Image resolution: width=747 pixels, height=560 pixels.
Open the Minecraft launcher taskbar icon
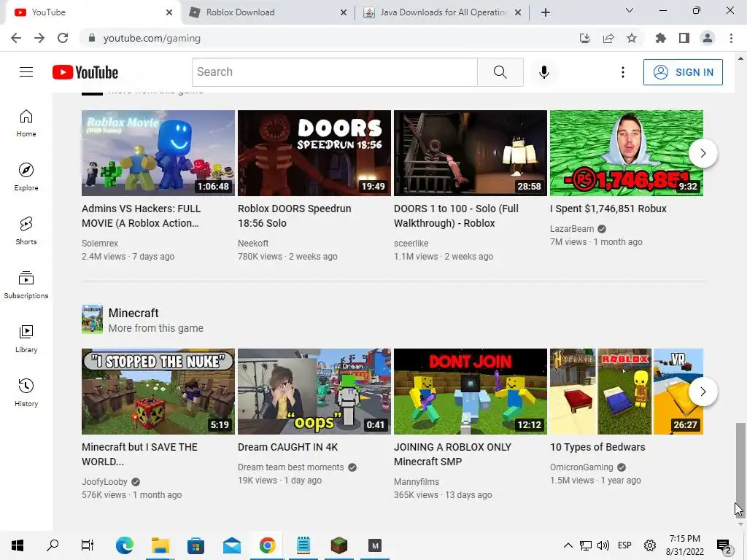click(x=339, y=545)
